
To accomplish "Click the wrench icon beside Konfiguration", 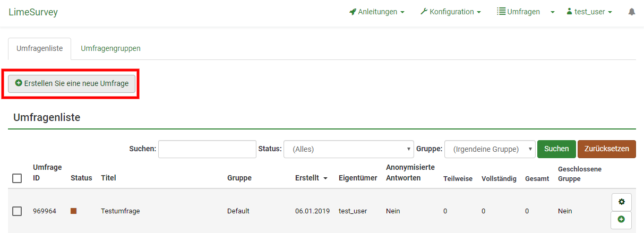I will 424,12.
